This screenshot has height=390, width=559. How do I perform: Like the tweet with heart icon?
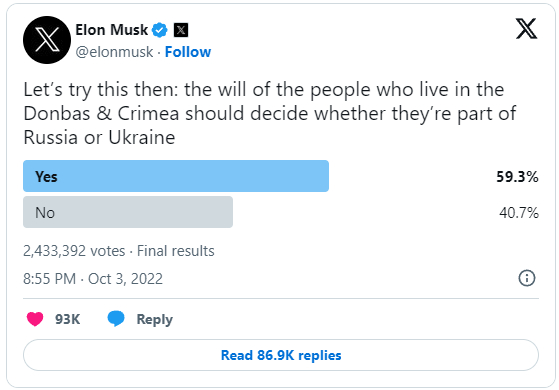point(35,319)
